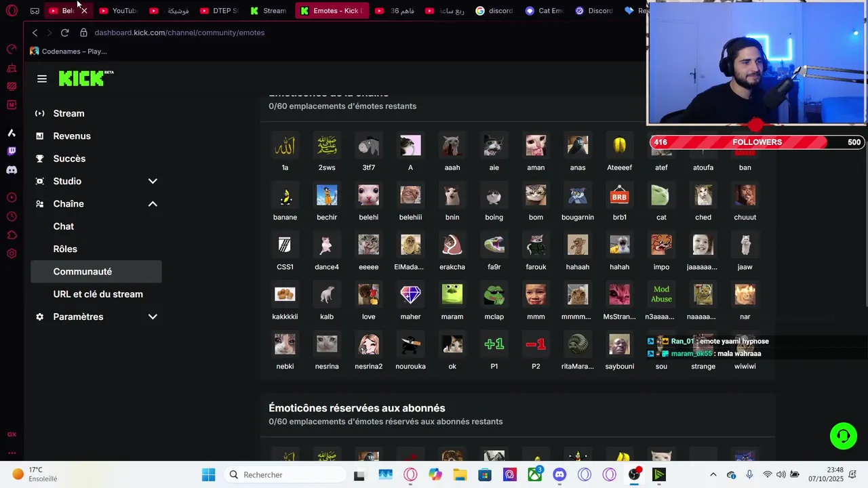This screenshot has height=488, width=868.
Task: Click the followers goal progress bar
Action: point(757,142)
